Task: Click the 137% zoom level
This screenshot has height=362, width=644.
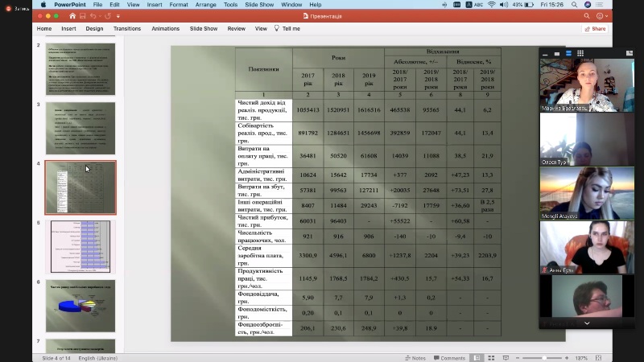Action: point(581,358)
